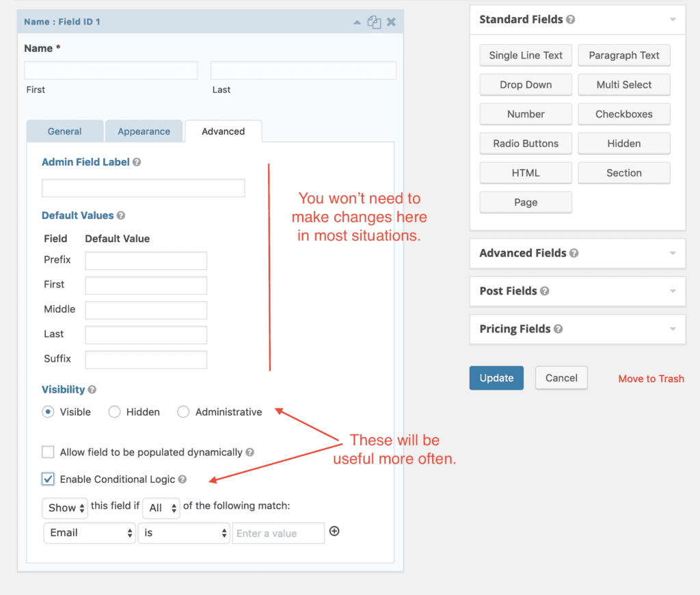Click into the Admin Field Label input
Screen dimensions: 700x595
tap(144, 188)
